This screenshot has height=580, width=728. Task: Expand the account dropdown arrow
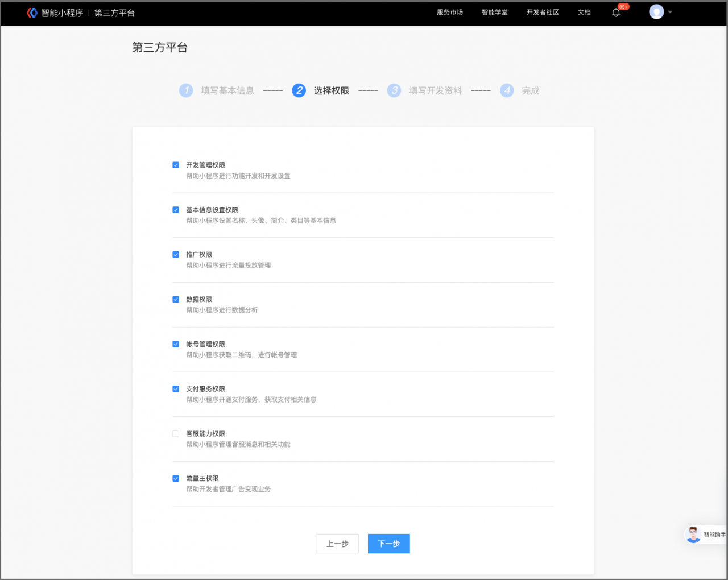point(670,12)
